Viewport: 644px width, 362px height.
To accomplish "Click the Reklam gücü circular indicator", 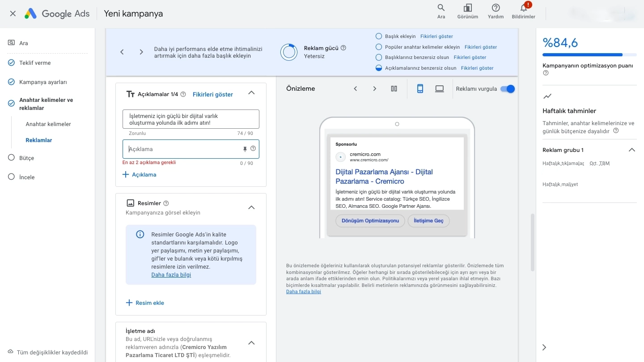I will click(289, 52).
